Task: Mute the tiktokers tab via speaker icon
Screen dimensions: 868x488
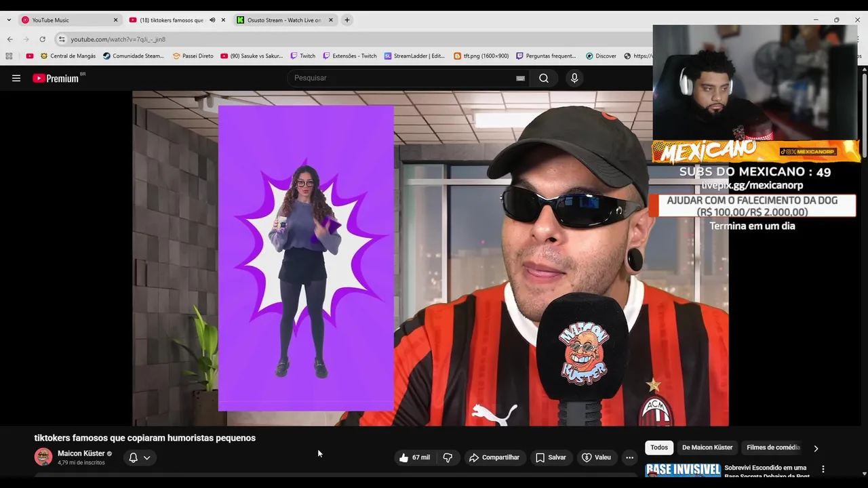Action: (212, 20)
